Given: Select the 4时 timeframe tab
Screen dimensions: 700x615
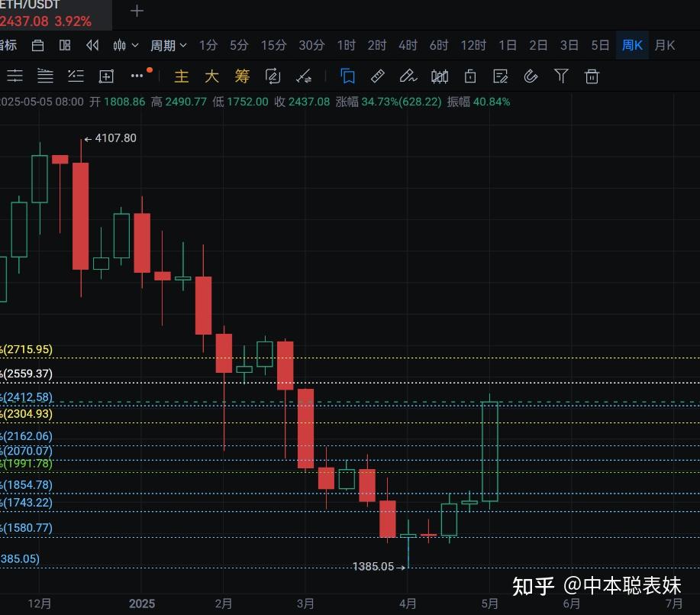Looking at the screenshot, I should tap(408, 46).
